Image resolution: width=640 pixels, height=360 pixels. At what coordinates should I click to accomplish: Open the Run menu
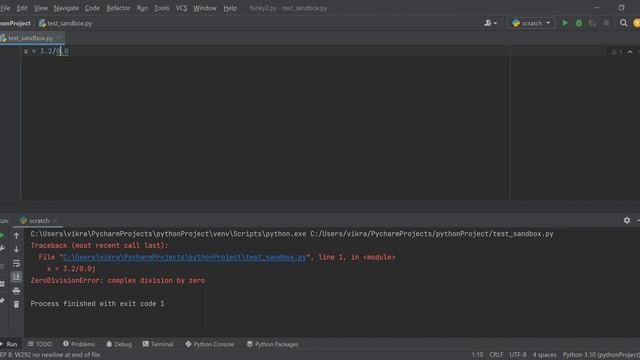point(142,8)
